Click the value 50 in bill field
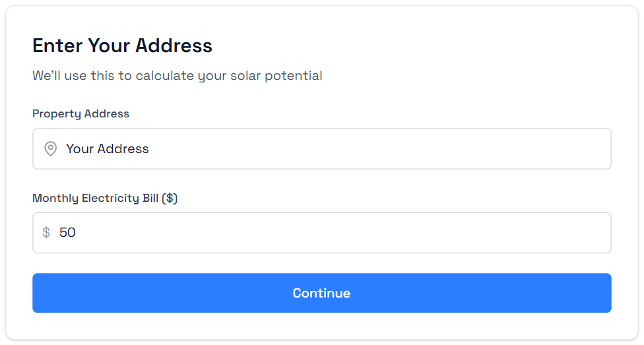This screenshot has width=644, height=345. coord(67,232)
